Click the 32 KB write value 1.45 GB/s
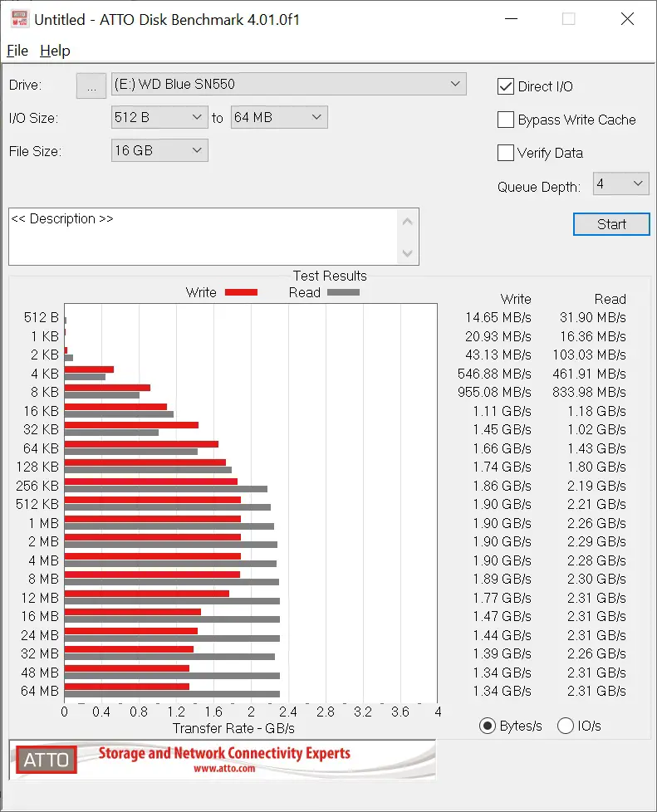Screen dimensions: 657x812 pyautogui.click(x=502, y=430)
